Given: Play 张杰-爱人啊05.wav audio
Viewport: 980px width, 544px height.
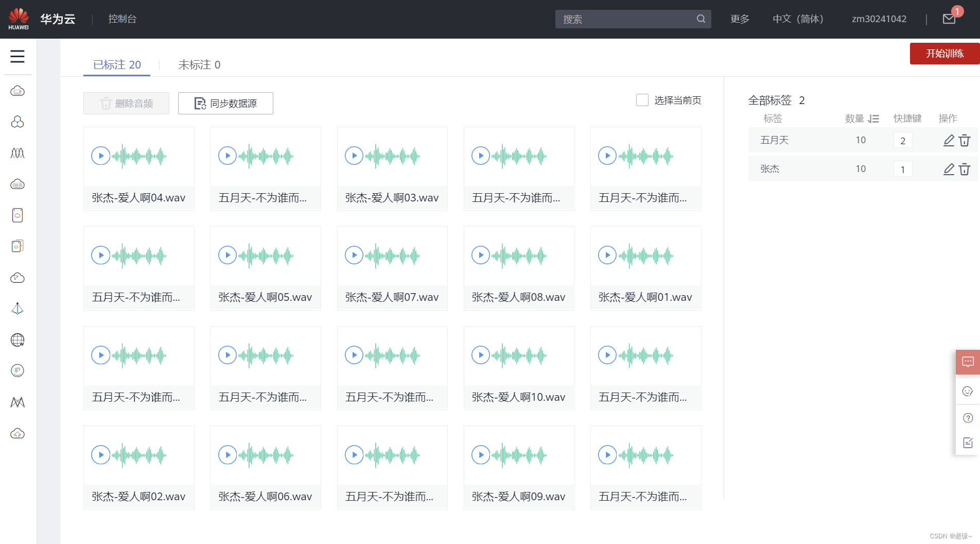Looking at the screenshot, I should coord(227,255).
